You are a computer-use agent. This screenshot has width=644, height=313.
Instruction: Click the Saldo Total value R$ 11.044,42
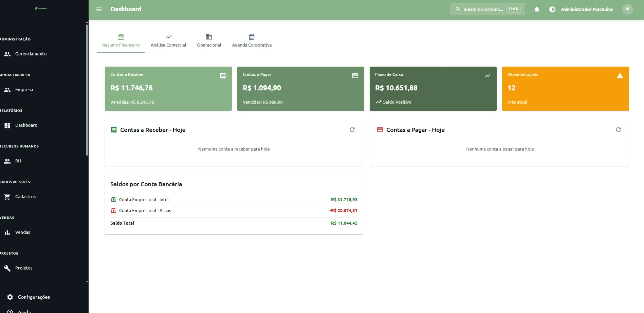click(x=344, y=223)
